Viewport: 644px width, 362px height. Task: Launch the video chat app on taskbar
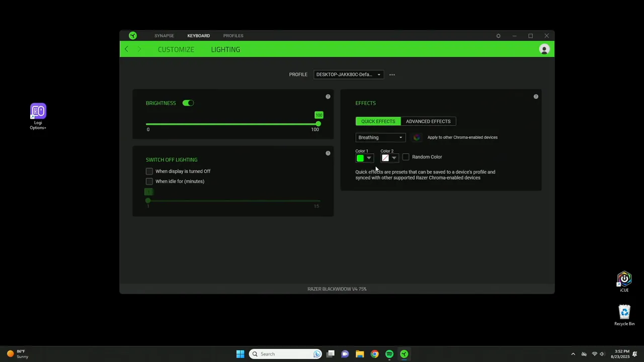point(345,354)
